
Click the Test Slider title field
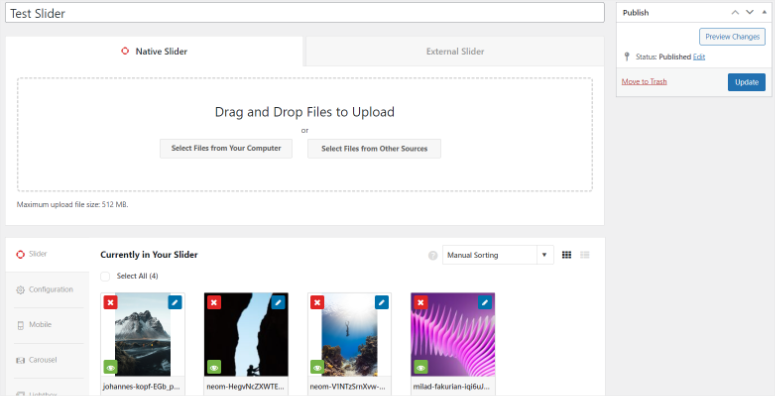pos(305,13)
